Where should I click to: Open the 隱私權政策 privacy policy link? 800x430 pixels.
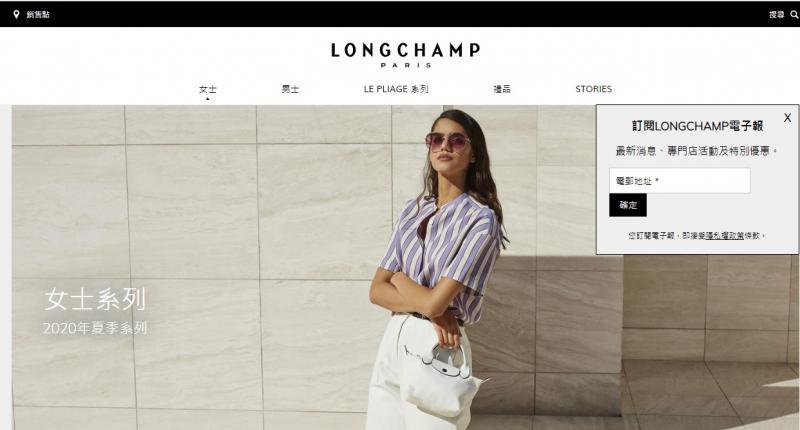point(724,236)
